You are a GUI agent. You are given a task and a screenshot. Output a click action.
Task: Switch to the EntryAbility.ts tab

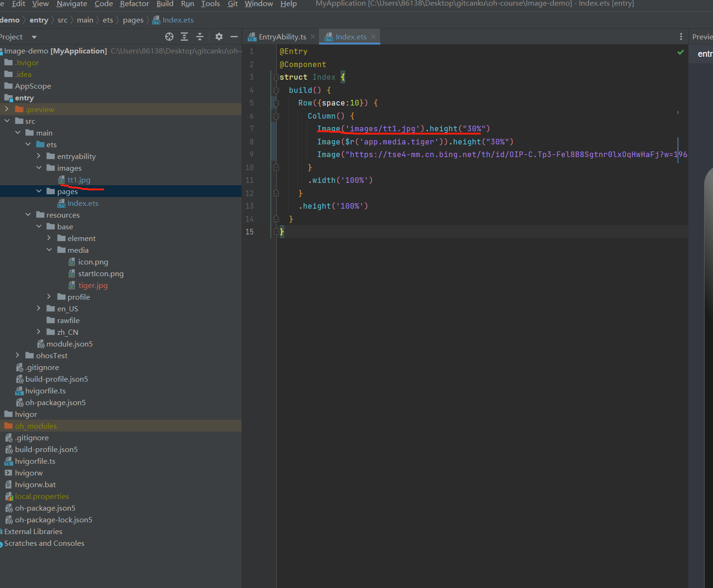pyautogui.click(x=282, y=37)
